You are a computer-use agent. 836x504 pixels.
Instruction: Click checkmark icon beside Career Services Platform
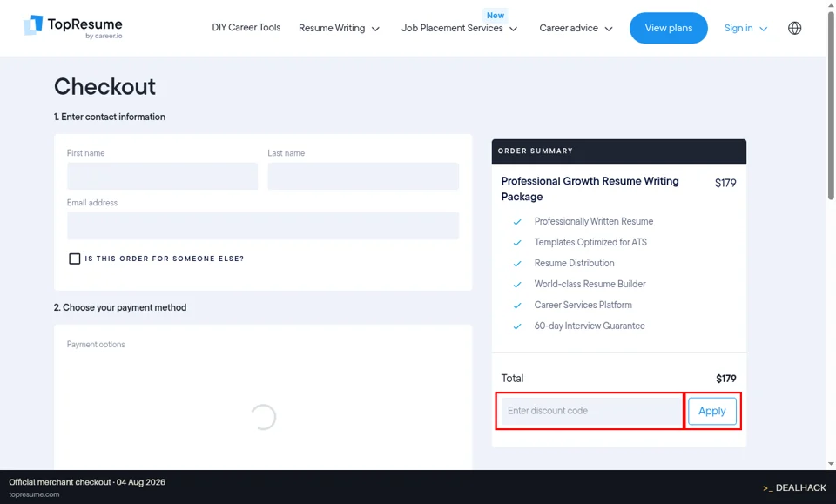(x=517, y=306)
